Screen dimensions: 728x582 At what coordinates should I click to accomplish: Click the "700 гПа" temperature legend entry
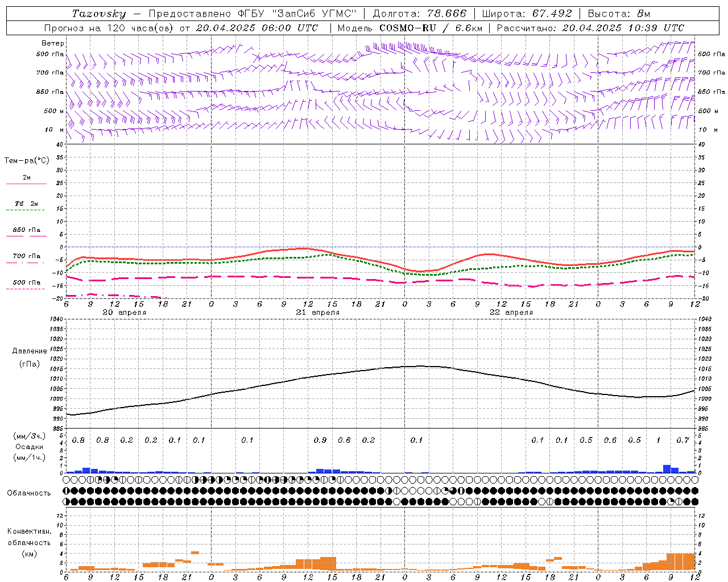[27, 256]
